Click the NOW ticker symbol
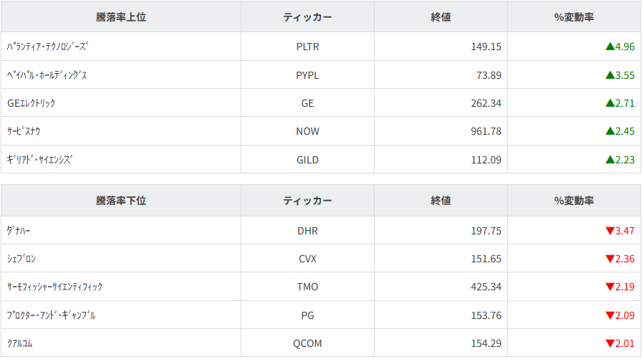Viewport: 644px width, 362px height. [307, 131]
